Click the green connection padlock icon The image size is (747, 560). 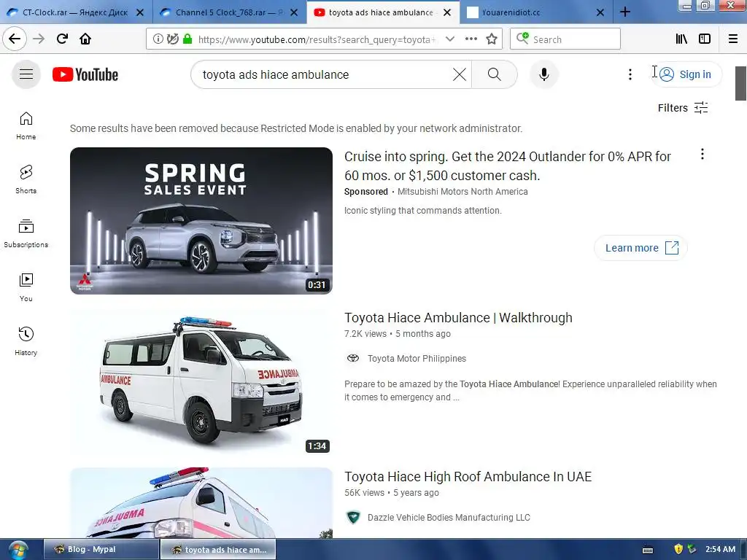[x=187, y=39]
